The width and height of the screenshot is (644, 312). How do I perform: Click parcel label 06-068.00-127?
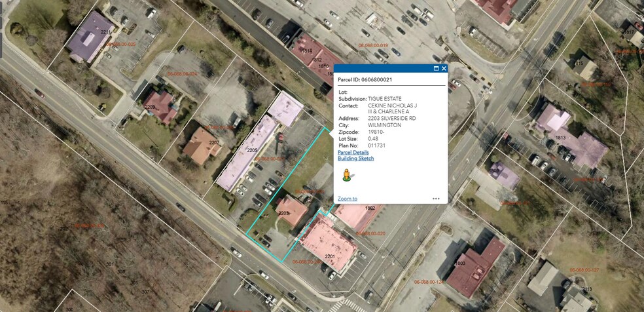pyautogui.click(x=584, y=270)
